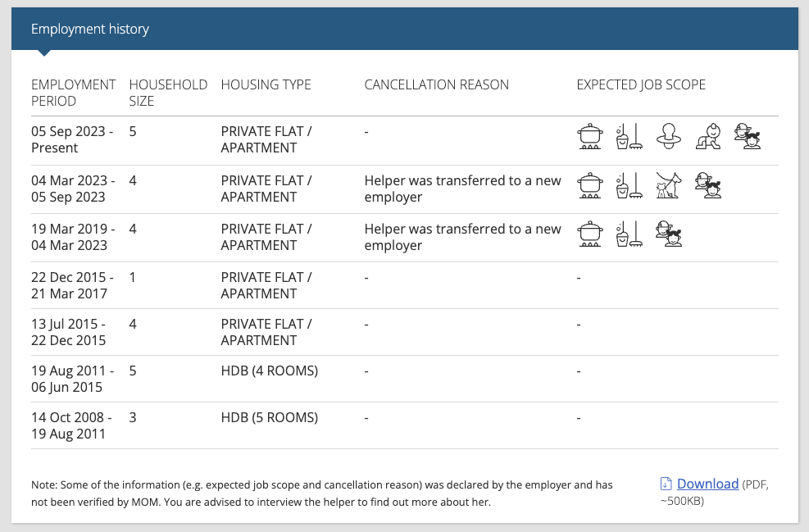This screenshot has height=532, width=809.
Task: Open the Download PDF link
Action: pos(707,484)
